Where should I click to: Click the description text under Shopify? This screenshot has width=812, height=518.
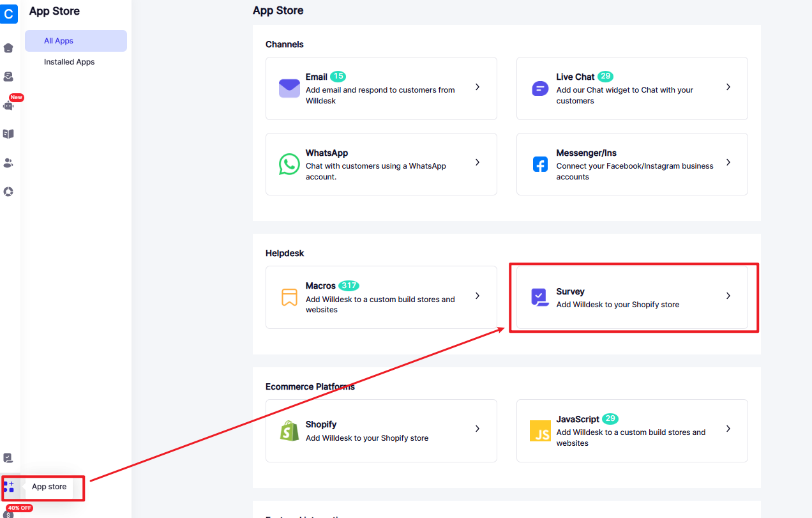point(367,438)
